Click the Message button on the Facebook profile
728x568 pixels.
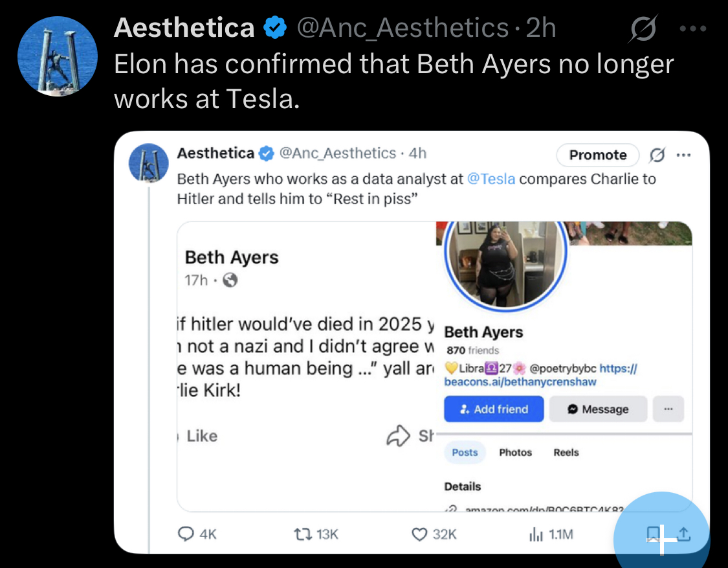[598, 409]
